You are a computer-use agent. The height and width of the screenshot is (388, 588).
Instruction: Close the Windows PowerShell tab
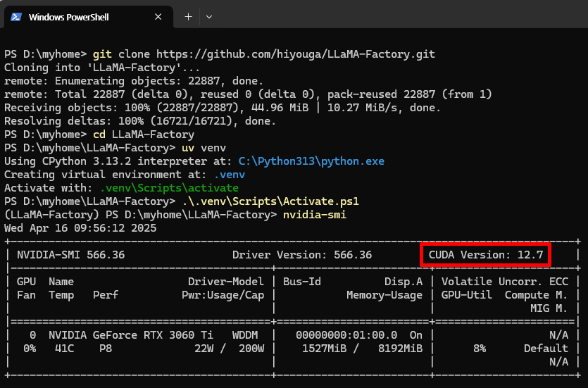pos(158,17)
